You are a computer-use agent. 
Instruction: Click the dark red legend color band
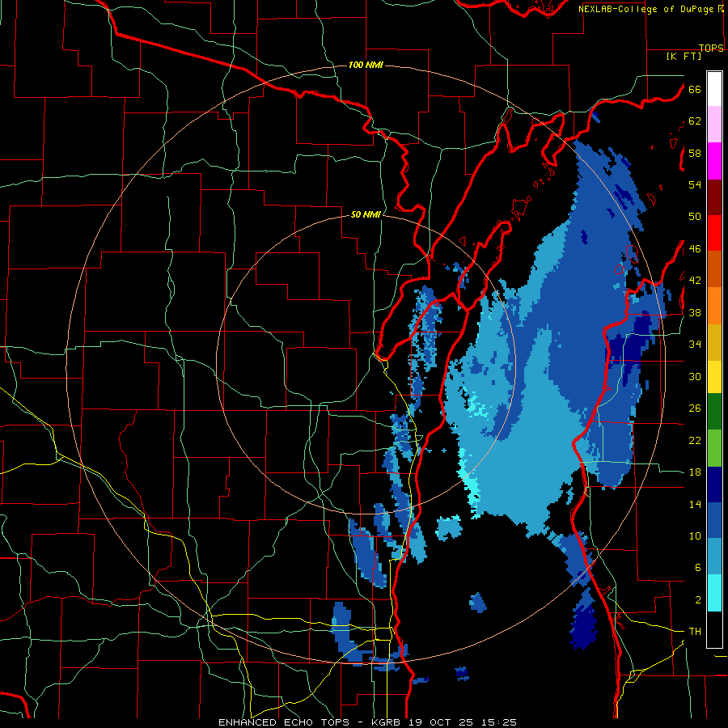click(x=714, y=197)
